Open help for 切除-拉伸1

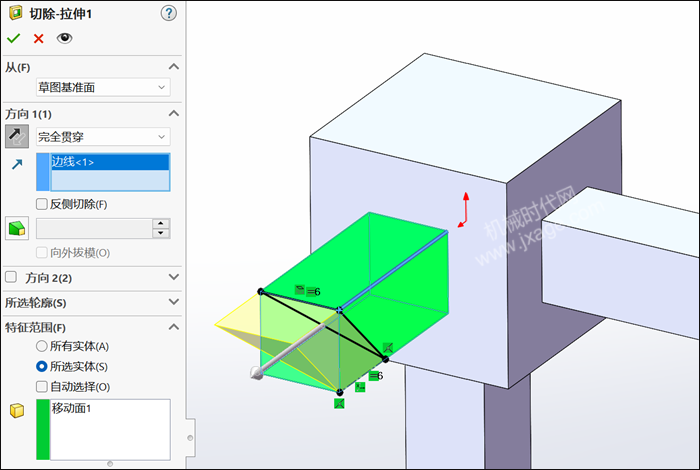(168, 13)
